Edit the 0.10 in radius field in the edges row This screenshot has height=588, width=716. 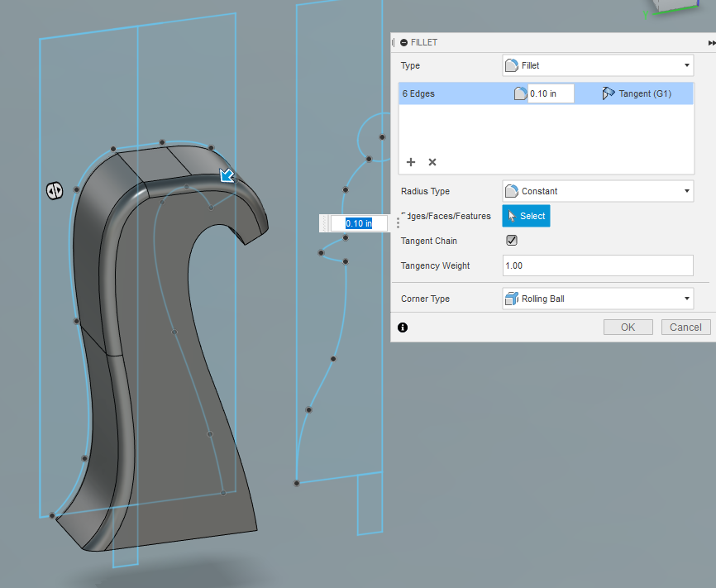(x=551, y=93)
